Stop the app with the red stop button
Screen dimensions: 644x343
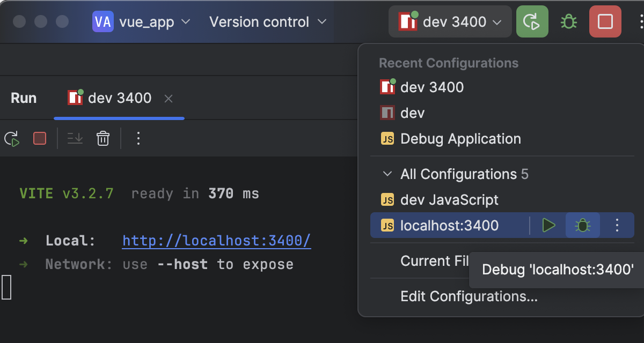(x=605, y=21)
